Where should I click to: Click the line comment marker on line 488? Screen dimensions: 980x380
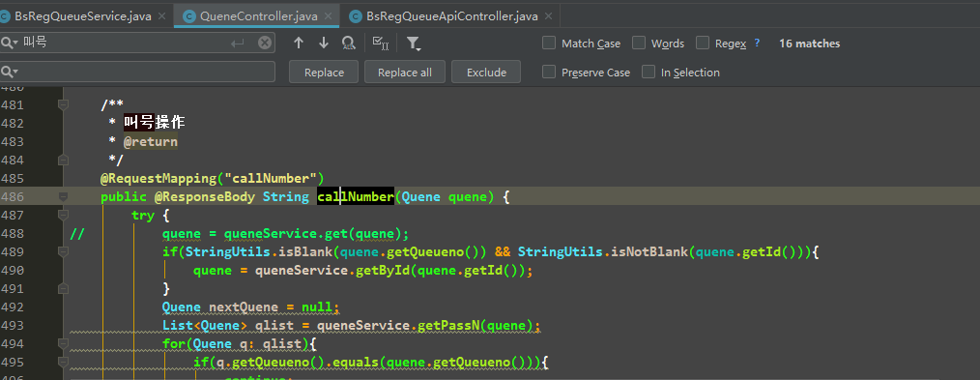pyautogui.click(x=77, y=234)
